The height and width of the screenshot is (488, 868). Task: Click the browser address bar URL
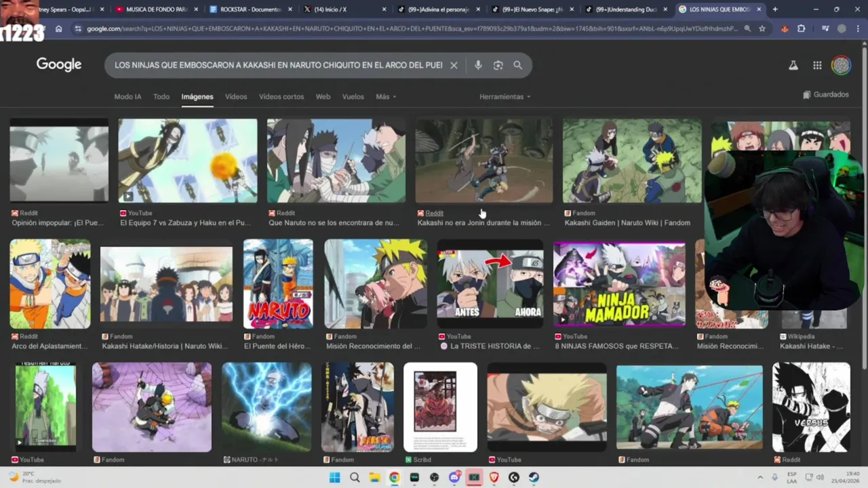412,28
